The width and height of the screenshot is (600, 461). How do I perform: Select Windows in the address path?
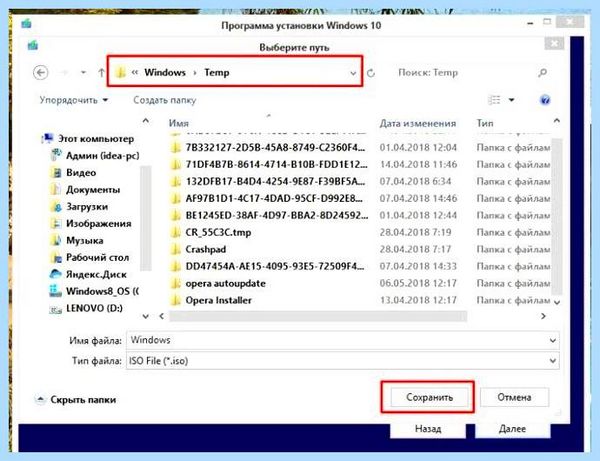point(165,72)
